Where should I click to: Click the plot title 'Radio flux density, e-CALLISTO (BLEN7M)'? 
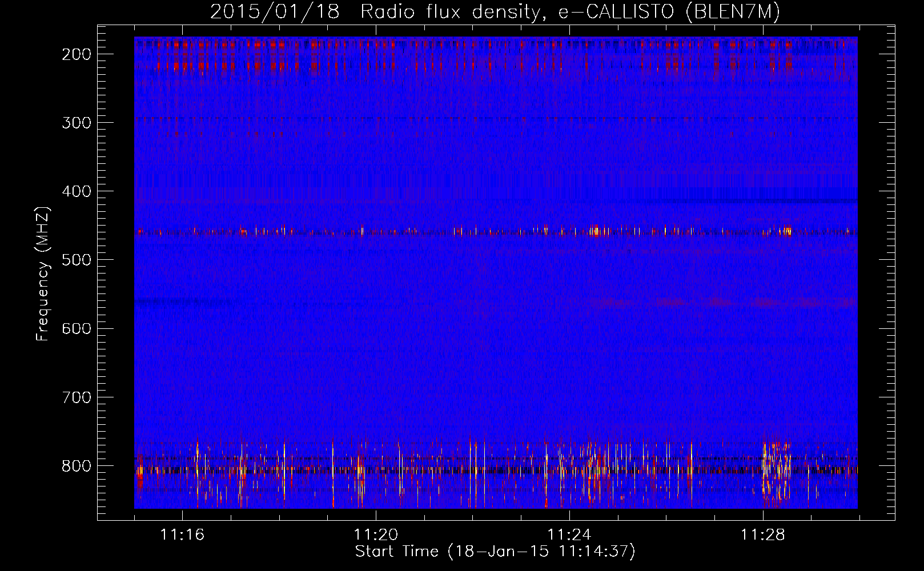[570, 12]
